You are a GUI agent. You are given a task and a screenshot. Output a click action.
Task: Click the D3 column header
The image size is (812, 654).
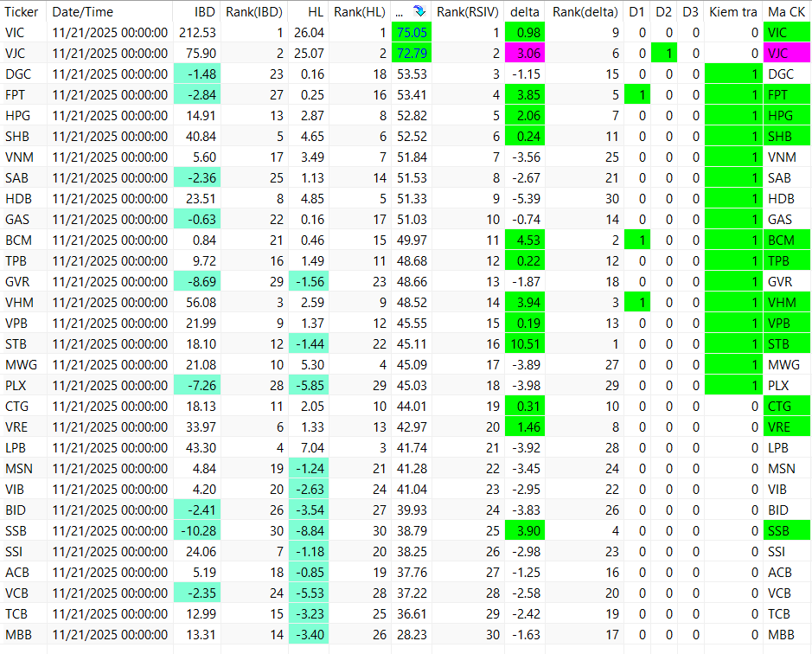pyautogui.click(x=691, y=11)
